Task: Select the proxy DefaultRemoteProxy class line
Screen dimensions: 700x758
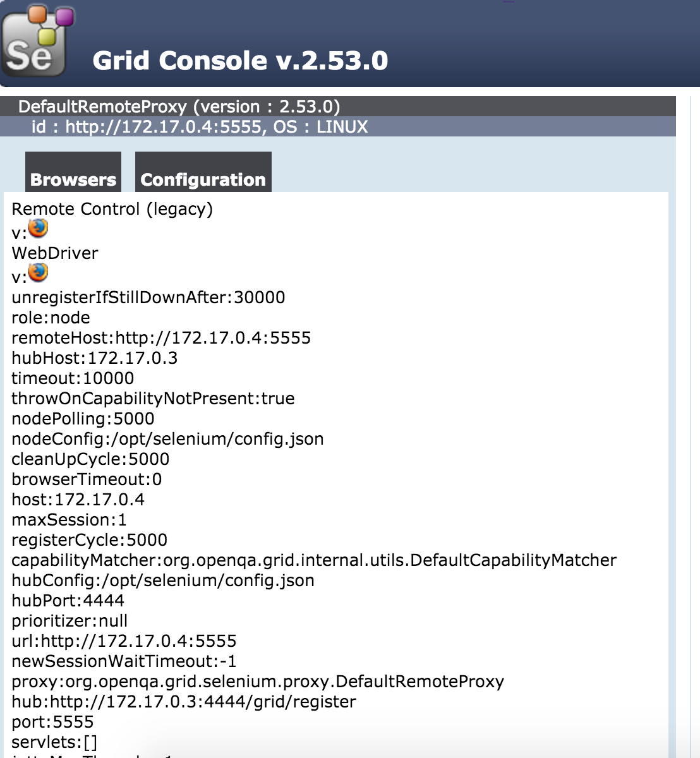Action: [x=258, y=682]
